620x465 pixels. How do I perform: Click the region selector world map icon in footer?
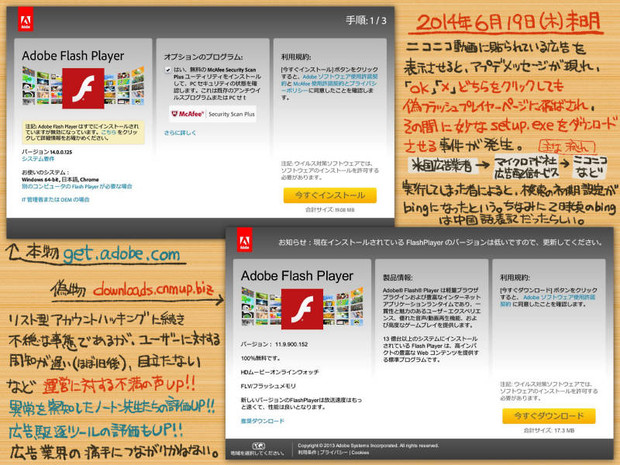point(258,446)
